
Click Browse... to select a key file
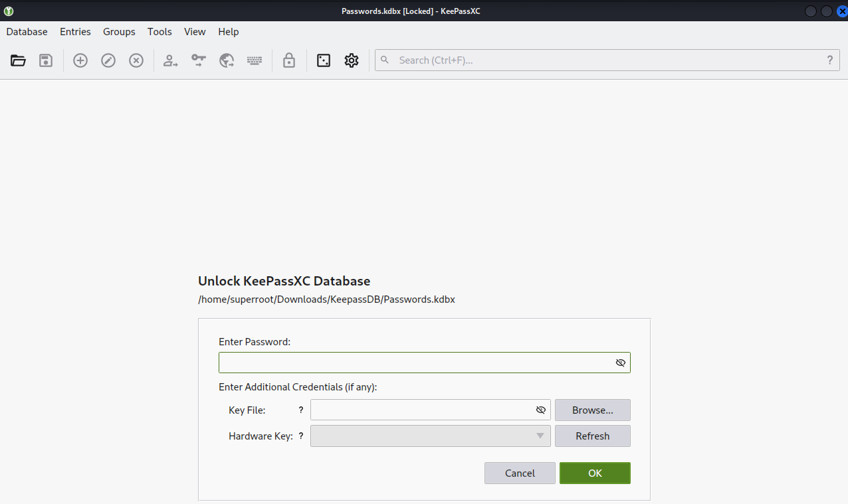coord(593,410)
